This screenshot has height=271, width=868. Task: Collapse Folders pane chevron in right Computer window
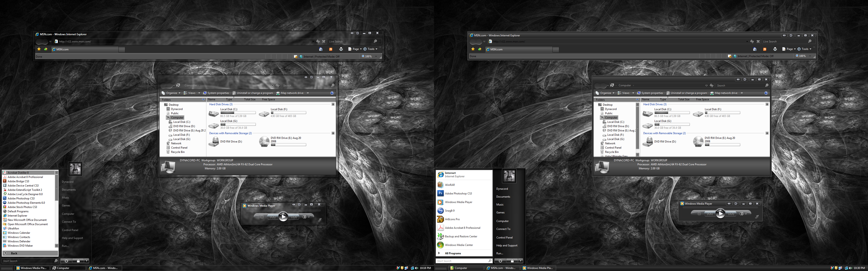click(x=637, y=100)
